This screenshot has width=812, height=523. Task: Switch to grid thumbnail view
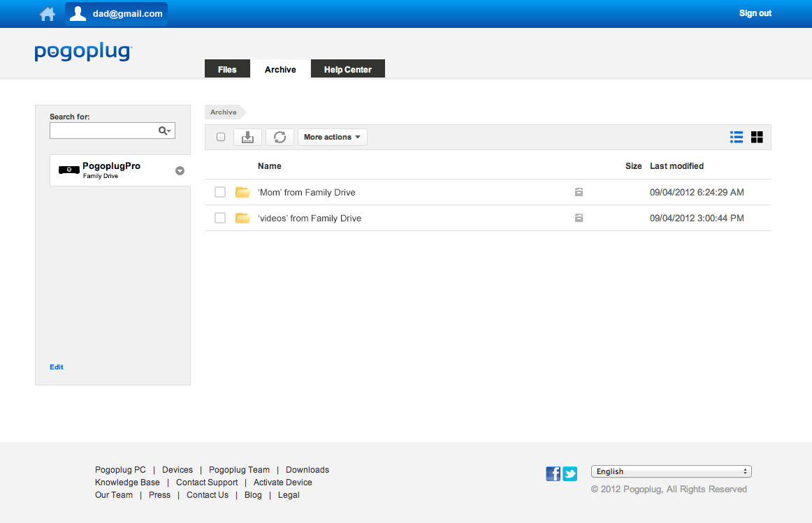tap(757, 137)
